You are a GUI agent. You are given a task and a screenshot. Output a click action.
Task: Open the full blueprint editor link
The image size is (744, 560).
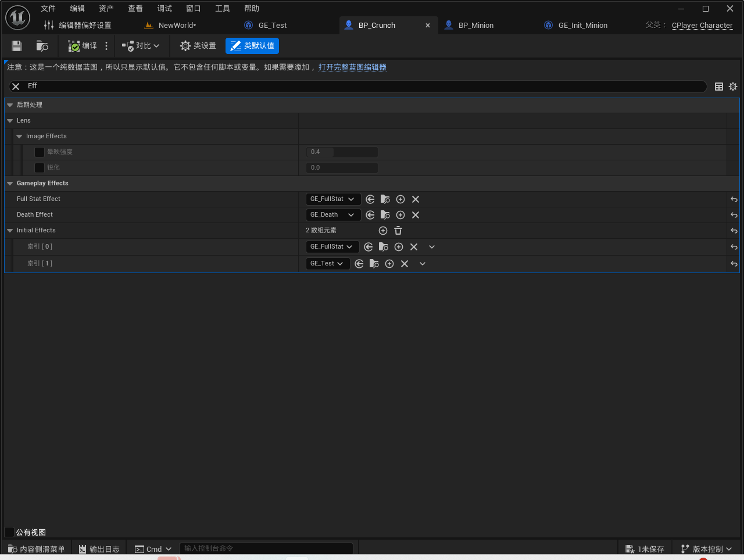pos(352,67)
